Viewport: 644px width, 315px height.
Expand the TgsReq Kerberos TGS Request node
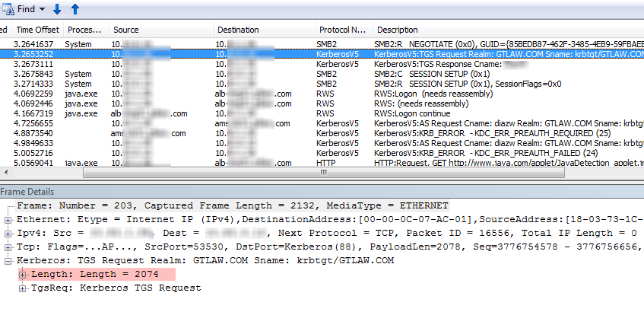(x=23, y=288)
